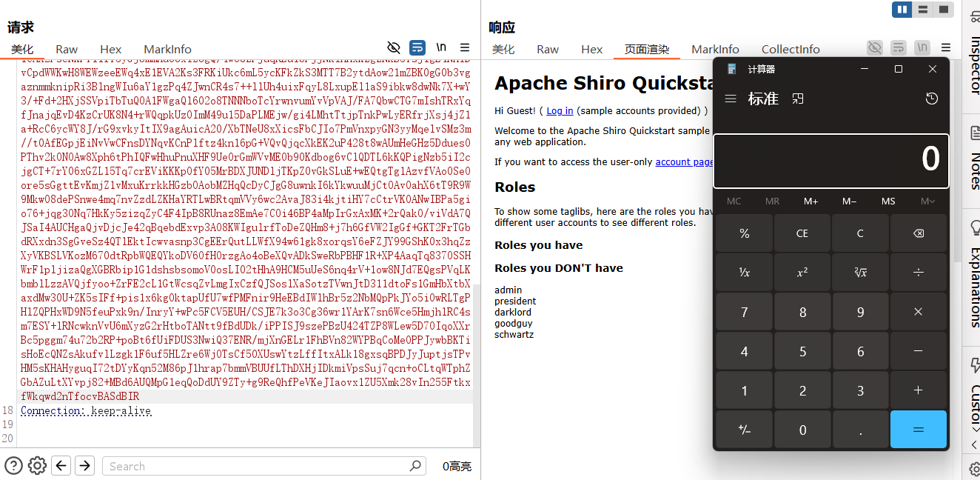Click the Calculator percent key

[745, 233]
